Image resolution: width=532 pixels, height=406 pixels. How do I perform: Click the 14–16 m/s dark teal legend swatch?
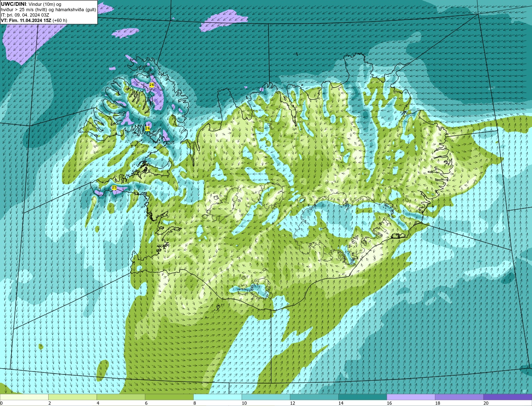pos(362,397)
